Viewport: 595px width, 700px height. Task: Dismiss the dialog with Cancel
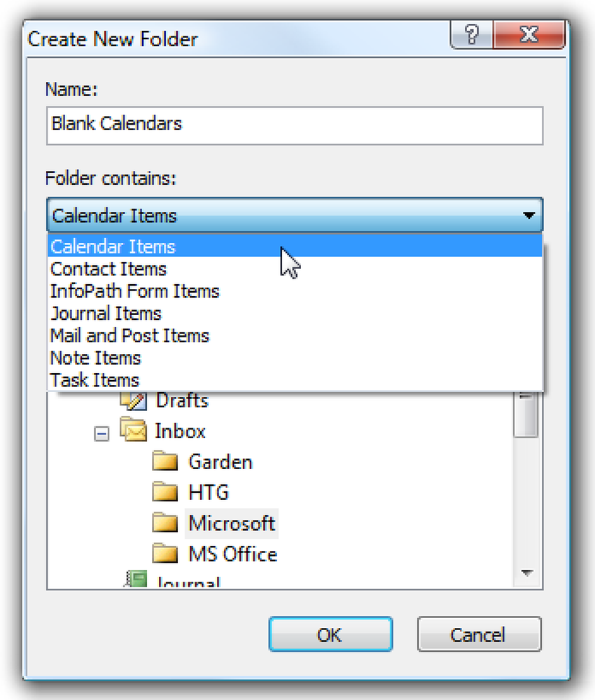(479, 634)
